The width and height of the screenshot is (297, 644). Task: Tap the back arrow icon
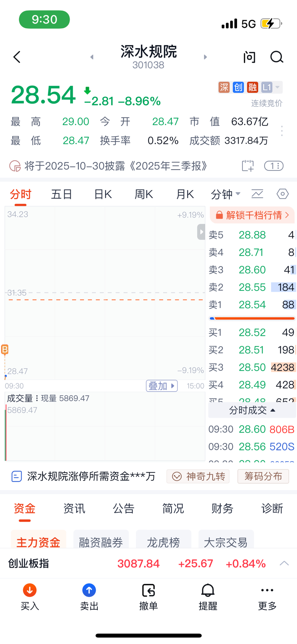17,57
